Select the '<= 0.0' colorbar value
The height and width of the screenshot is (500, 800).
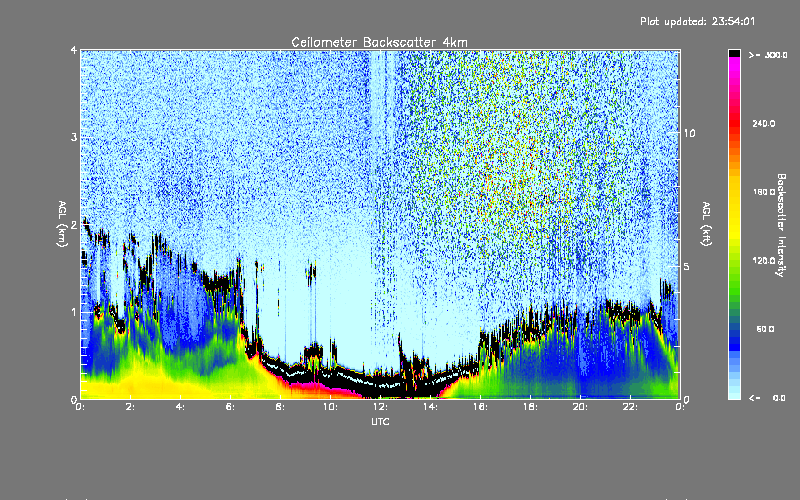[767, 397]
